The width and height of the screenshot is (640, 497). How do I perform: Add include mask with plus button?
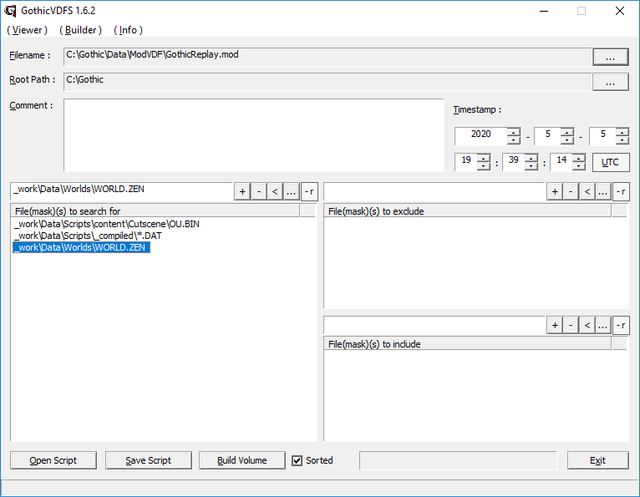(555, 325)
